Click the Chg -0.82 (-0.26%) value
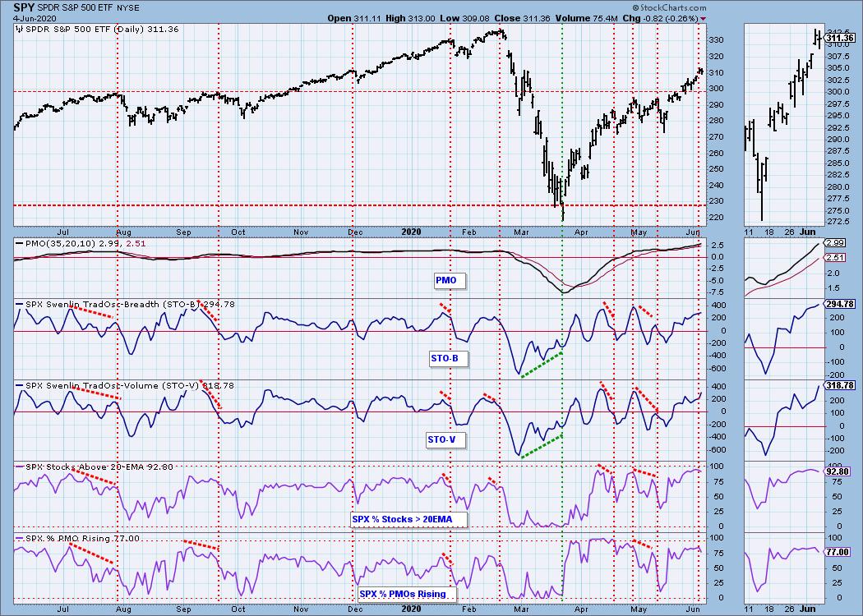 click(661, 18)
